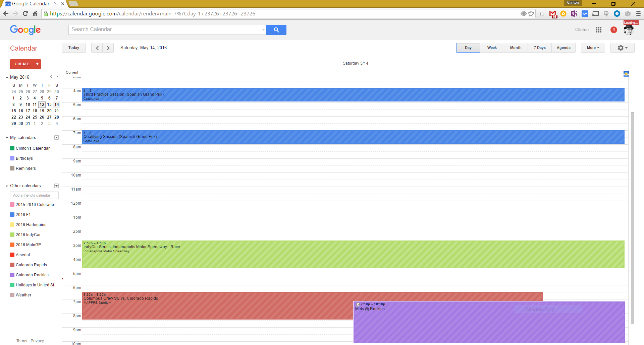Collapse the May 2016 mini calendar
644x345 pixels.
[7, 77]
